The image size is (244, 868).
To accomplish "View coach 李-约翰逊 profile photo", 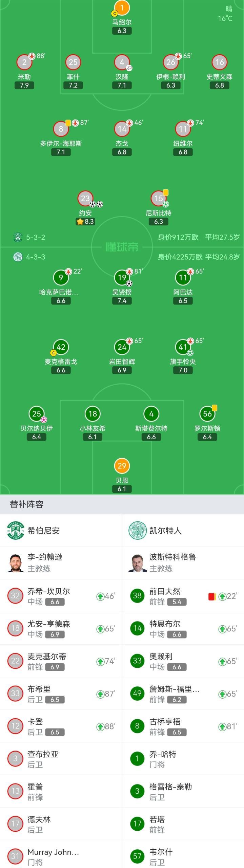I will click(x=16, y=563).
